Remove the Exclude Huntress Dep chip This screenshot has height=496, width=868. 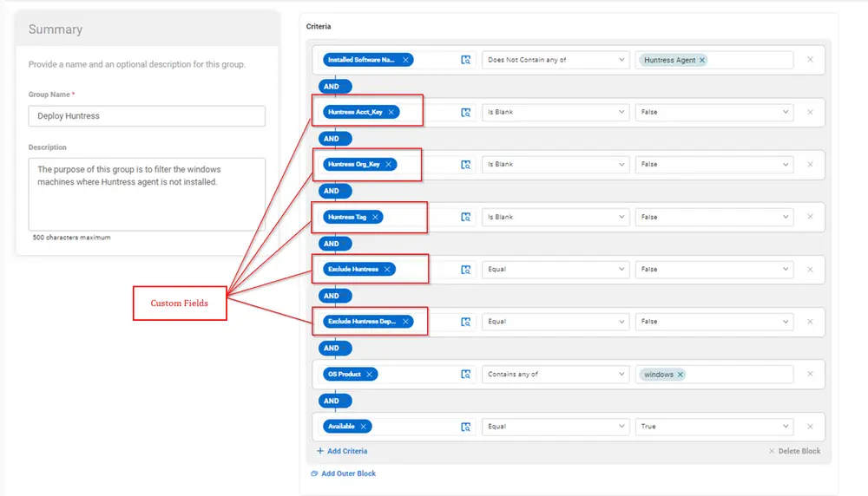(405, 321)
